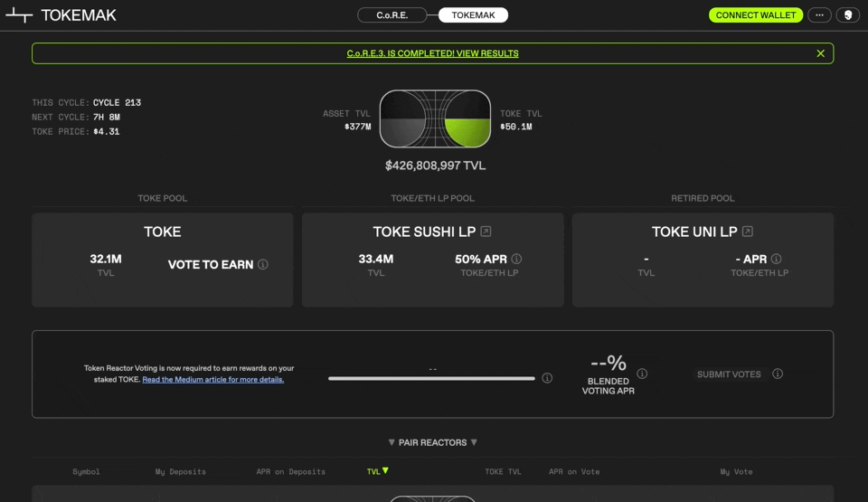Sort by My Deposits column header
Image resolution: width=868 pixels, height=502 pixels.
pos(181,471)
